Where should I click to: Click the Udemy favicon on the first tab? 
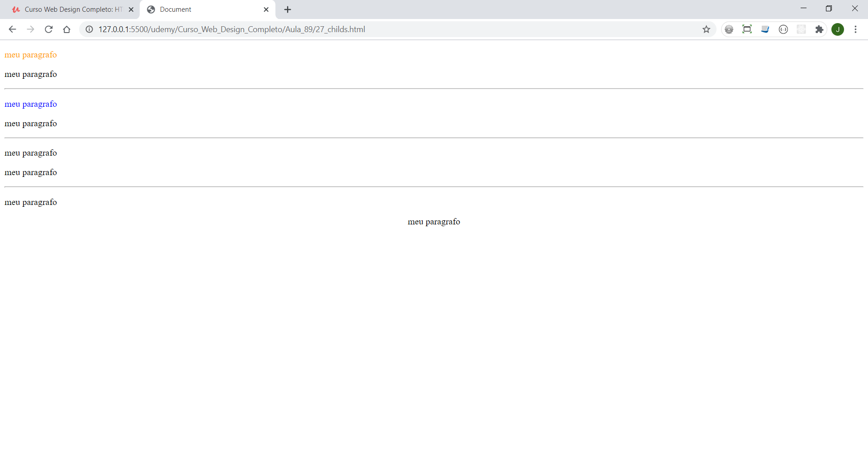pos(16,10)
